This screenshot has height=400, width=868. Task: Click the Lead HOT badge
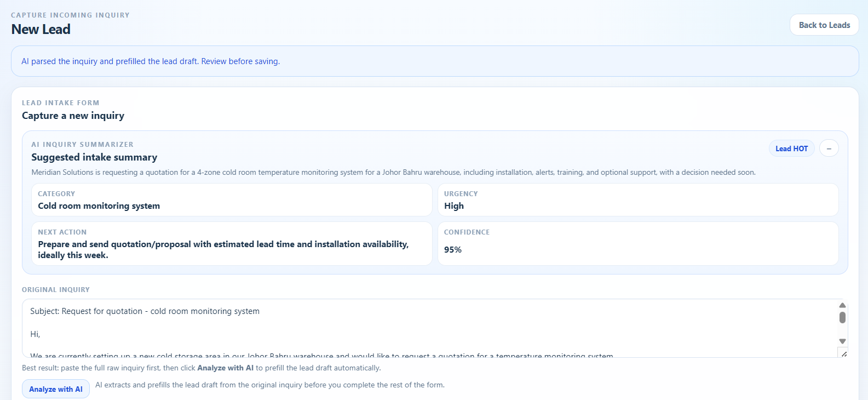(x=791, y=148)
